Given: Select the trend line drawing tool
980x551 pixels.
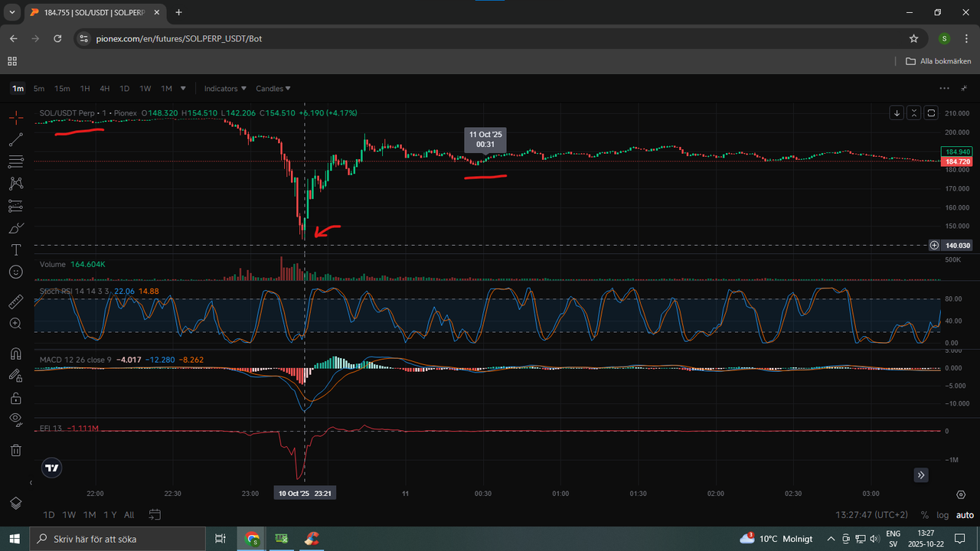Looking at the screenshot, I should click(x=15, y=139).
